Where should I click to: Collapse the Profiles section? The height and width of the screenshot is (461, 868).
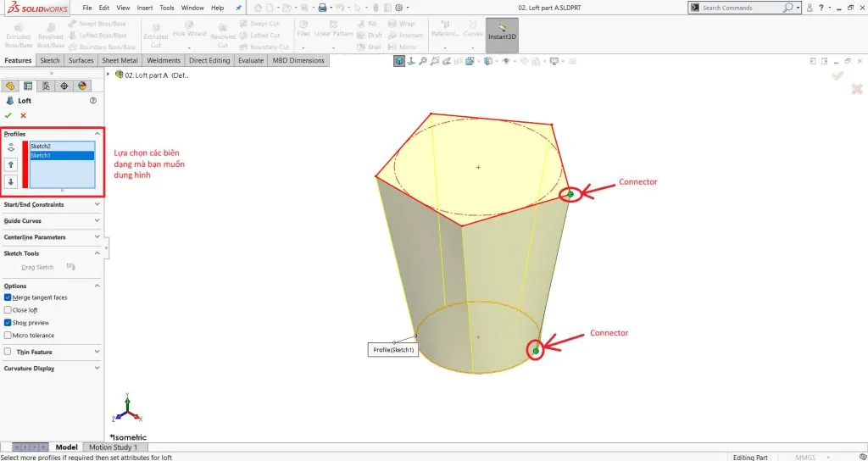click(x=97, y=133)
